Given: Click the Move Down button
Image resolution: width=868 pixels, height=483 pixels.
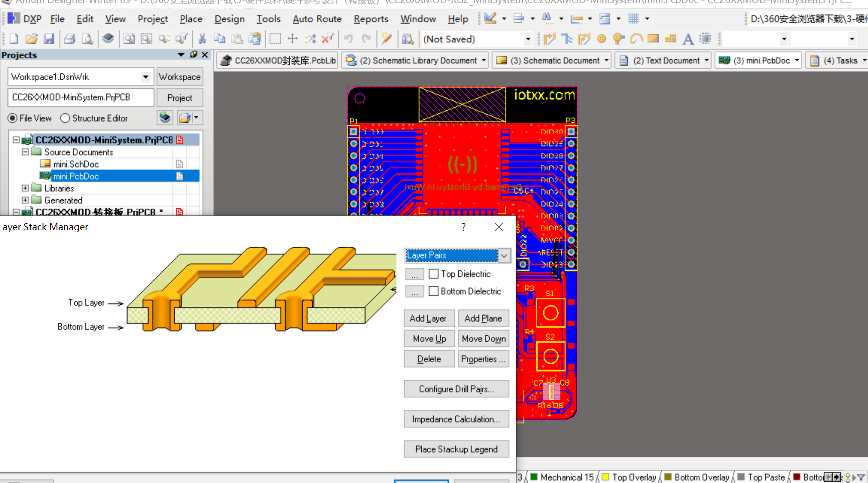Looking at the screenshot, I should pos(483,339).
